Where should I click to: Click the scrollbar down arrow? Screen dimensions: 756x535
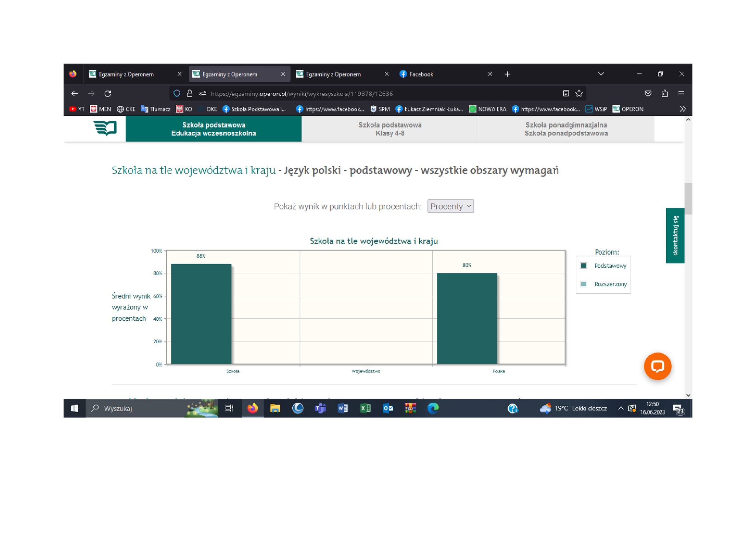(688, 395)
